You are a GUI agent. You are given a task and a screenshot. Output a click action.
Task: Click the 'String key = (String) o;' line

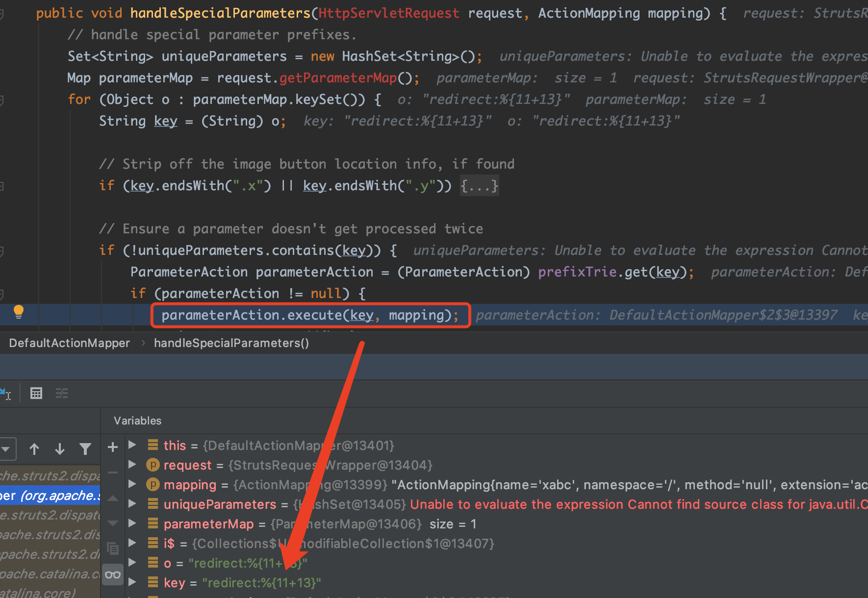tap(192, 121)
